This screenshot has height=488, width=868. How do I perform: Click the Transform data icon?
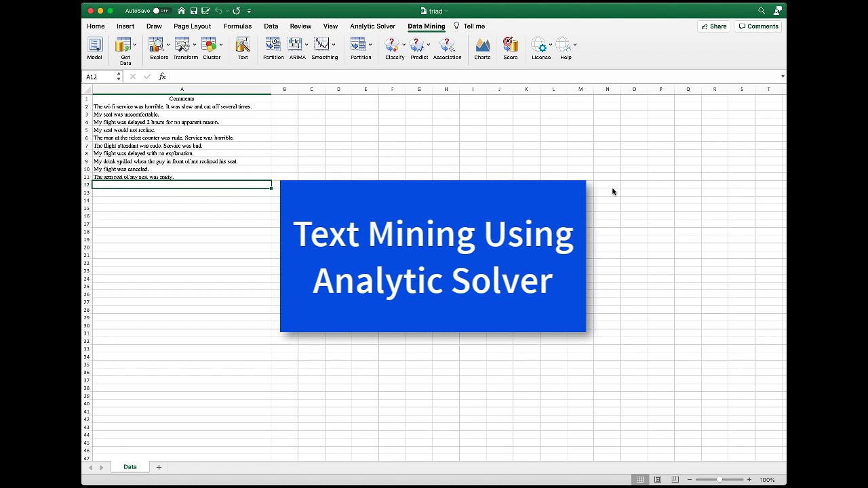coord(182,45)
